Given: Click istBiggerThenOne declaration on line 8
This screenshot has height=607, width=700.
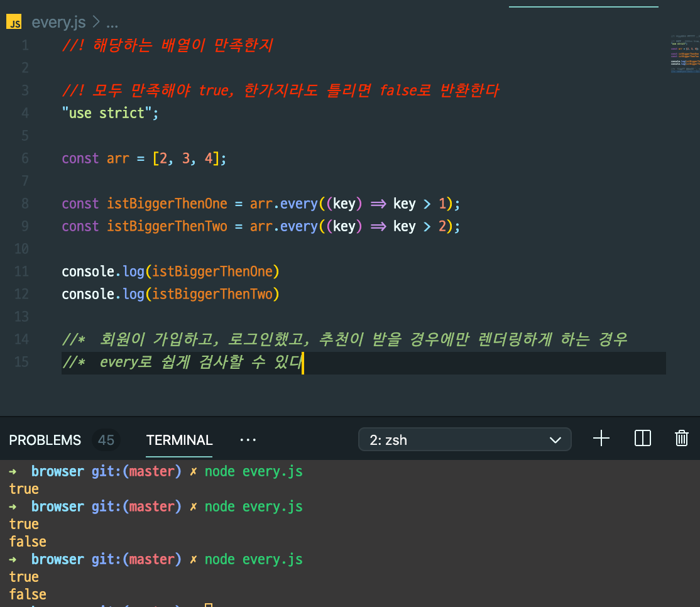Looking at the screenshot, I should (167, 204).
